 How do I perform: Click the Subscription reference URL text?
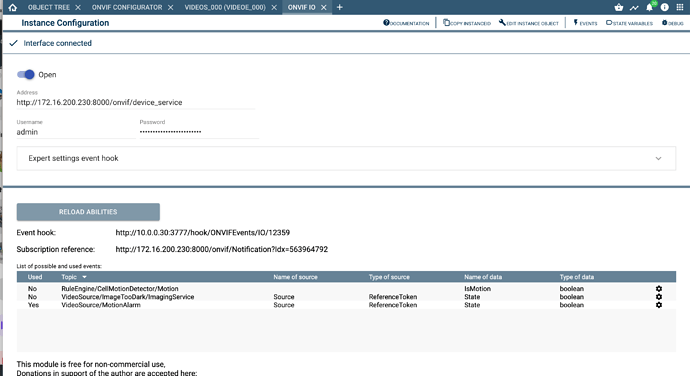pos(221,249)
